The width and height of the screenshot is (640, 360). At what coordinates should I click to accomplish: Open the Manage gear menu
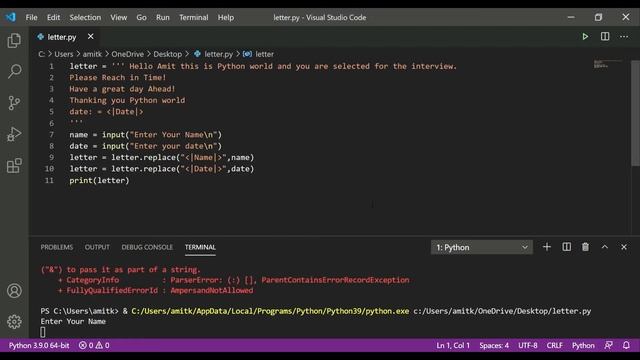point(14,322)
